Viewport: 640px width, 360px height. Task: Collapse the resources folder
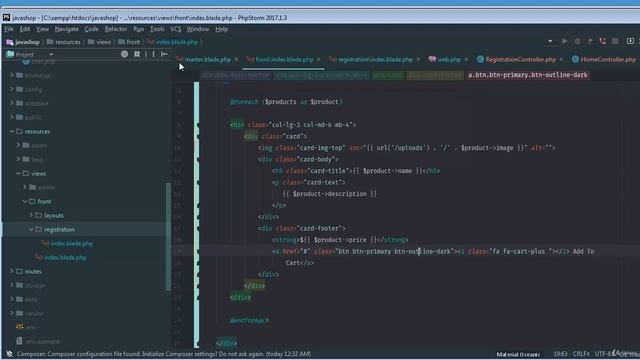[12, 131]
